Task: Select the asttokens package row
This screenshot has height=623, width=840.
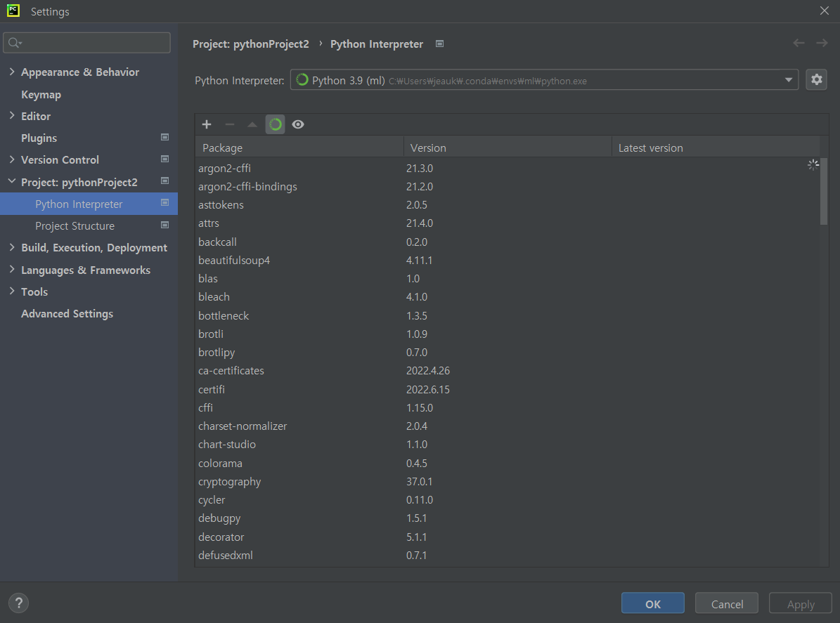Action: tap(508, 205)
